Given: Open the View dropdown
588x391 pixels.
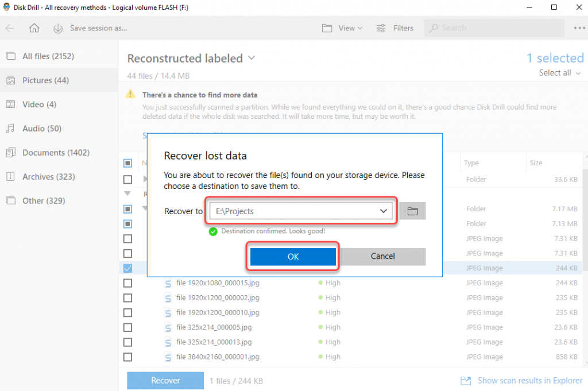Looking at the screenshot, I should (342, 28).
